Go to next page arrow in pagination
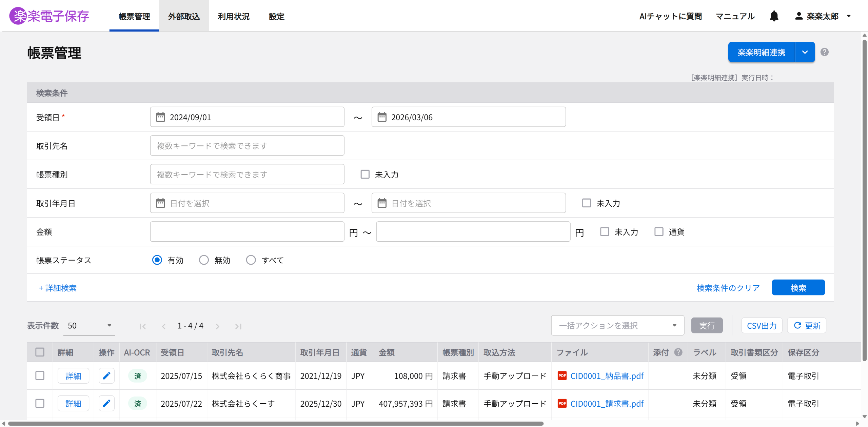 click(x=217, y=326)
